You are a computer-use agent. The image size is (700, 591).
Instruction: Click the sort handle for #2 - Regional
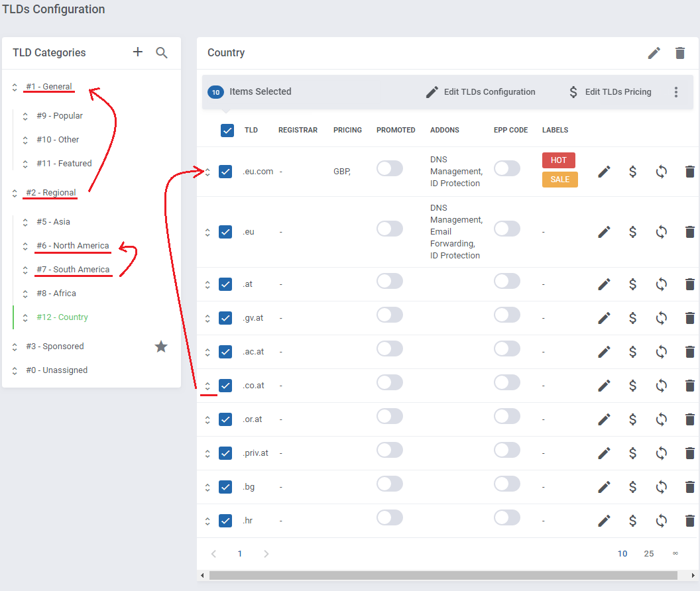[x=15, y=193]
